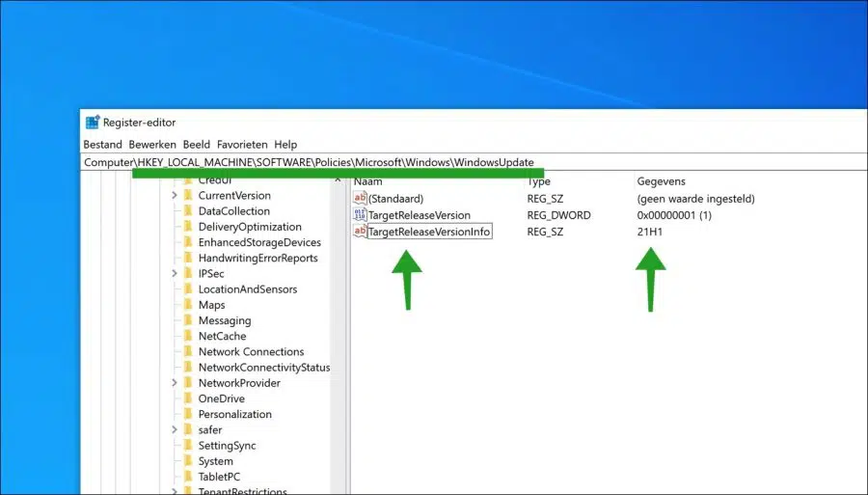The height and width of the screenshot is (495, 868).
Task: Click the Personalization folder icon
Action: (188, 414)
